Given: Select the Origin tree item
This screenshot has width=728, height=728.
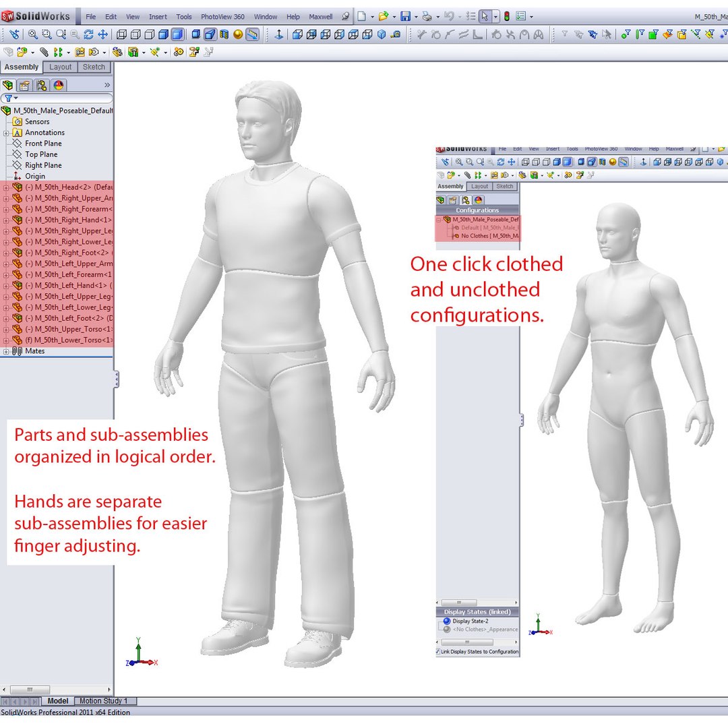Looking at the screenshot, I should 29,177.
